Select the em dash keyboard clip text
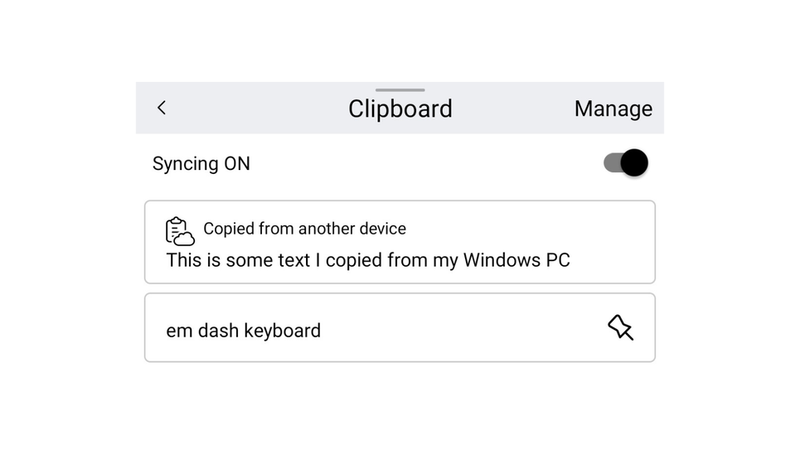The height and width of the screenshot is (450, 800). 243,331
